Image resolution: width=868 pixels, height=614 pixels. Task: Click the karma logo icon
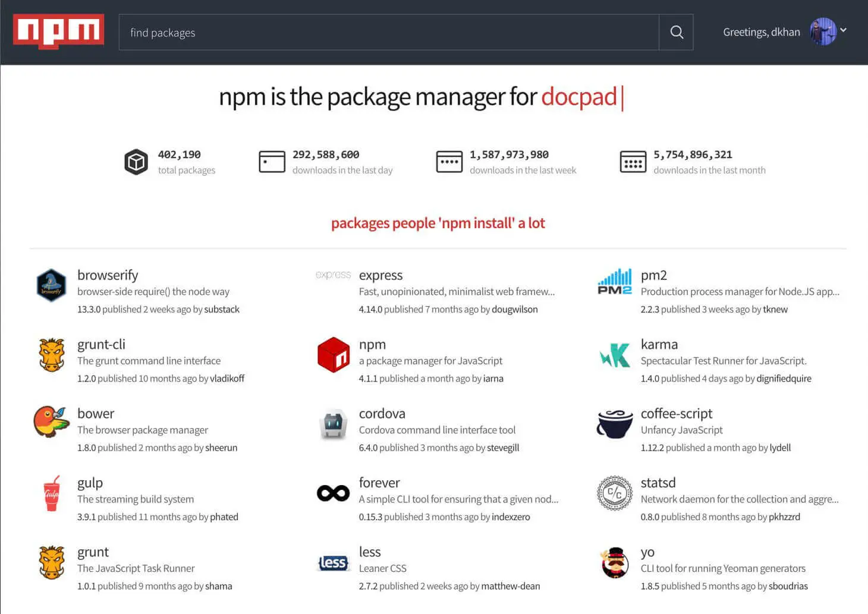tap(614, 355)
